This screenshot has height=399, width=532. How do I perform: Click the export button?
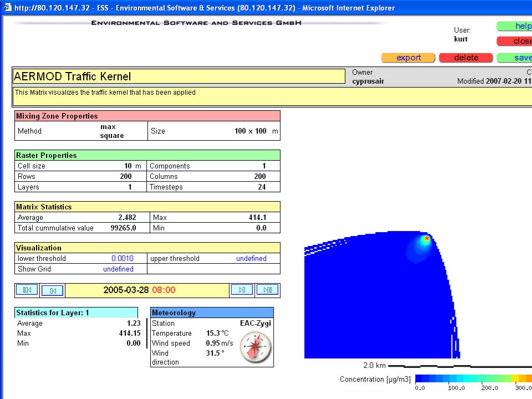408,58
